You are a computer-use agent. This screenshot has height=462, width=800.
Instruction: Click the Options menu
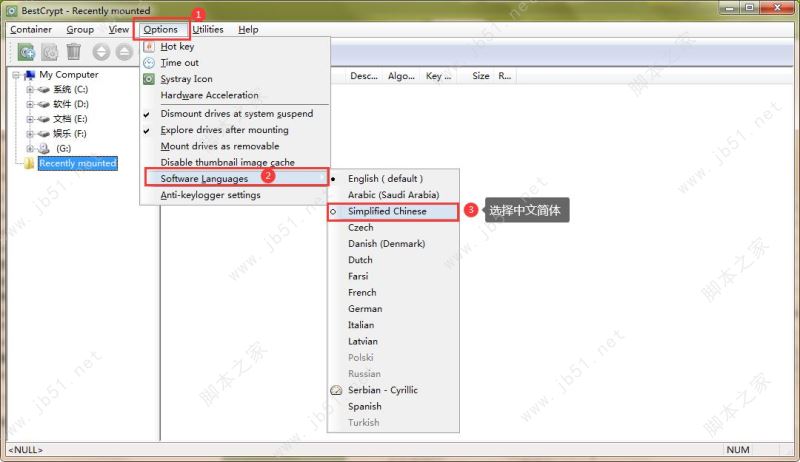161,30
